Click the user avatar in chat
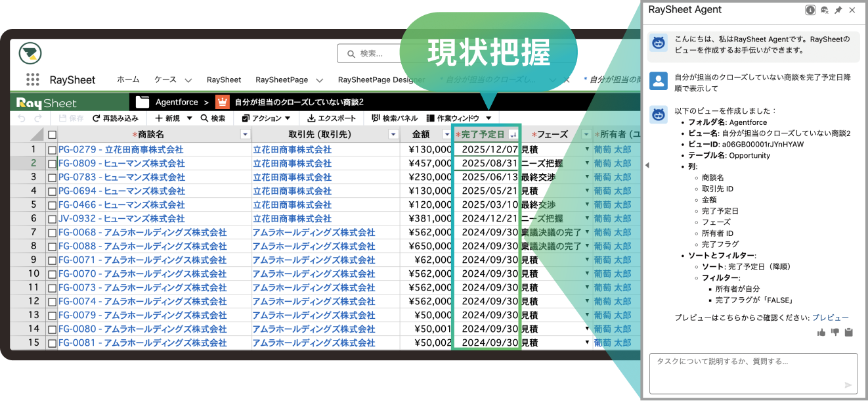 (x=659, y=81)
